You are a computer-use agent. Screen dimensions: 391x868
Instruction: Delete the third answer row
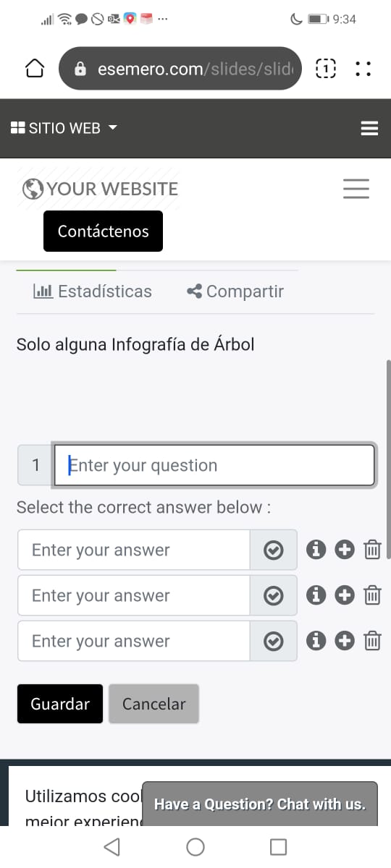[371, 641]
